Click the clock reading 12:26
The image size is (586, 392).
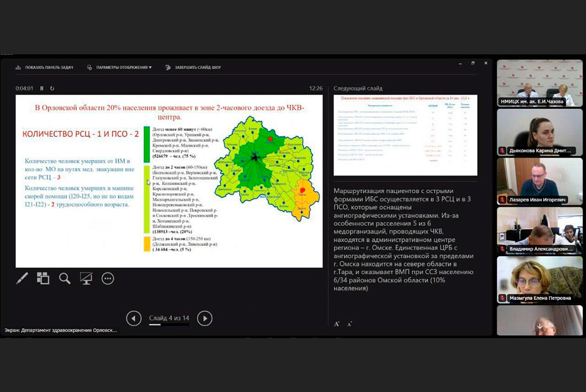click(x=316, y=88)
